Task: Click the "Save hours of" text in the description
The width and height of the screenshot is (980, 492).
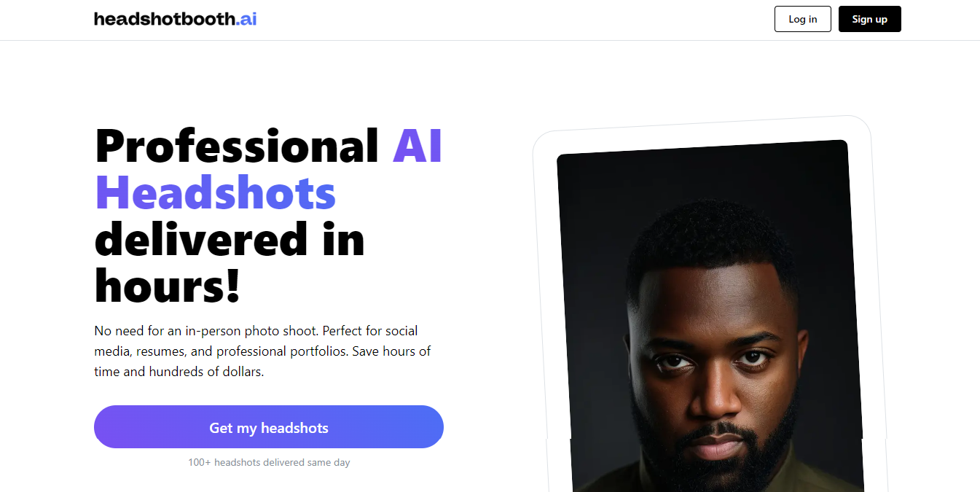Action: point(392,351)
